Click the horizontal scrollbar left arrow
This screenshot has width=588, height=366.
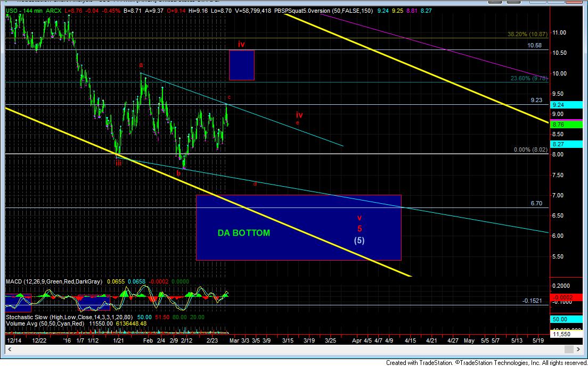(10, 349)
